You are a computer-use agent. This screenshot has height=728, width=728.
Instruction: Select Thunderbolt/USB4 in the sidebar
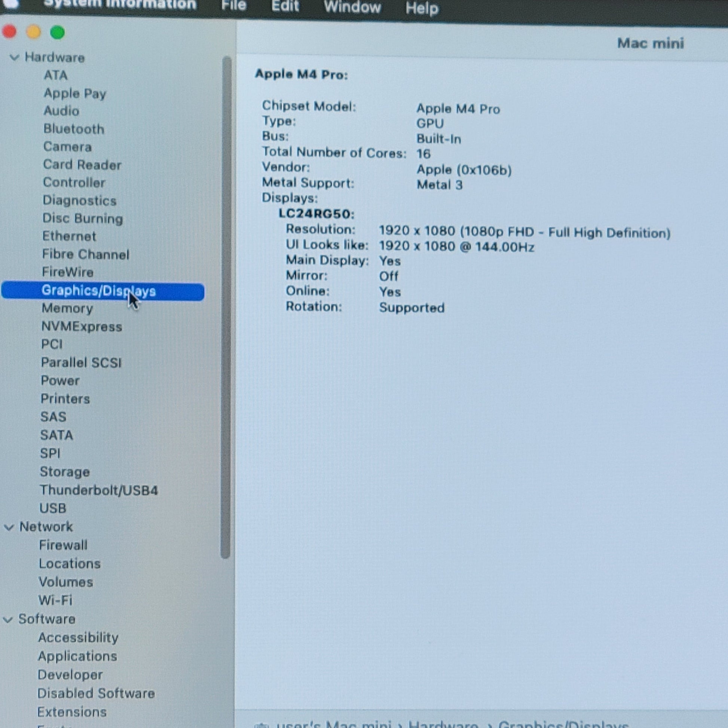(x=99, y=490)
